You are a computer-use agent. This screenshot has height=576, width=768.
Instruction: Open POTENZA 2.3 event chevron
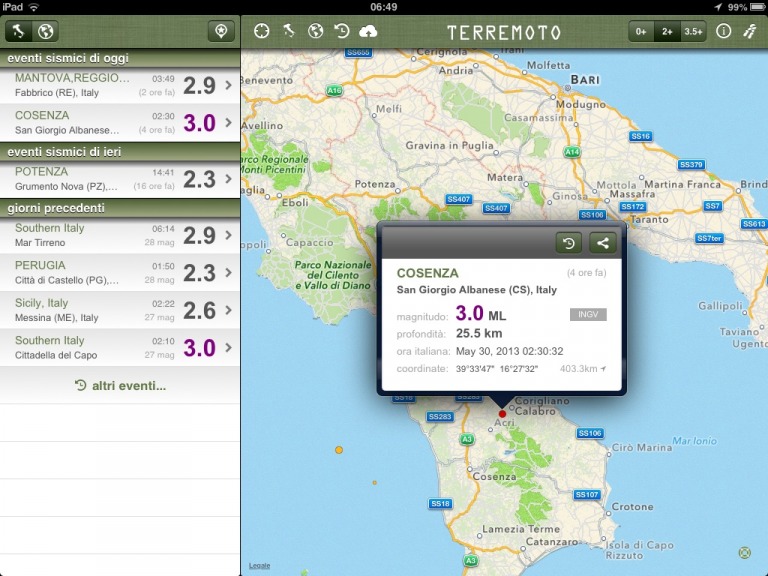[x=228, y=179]
